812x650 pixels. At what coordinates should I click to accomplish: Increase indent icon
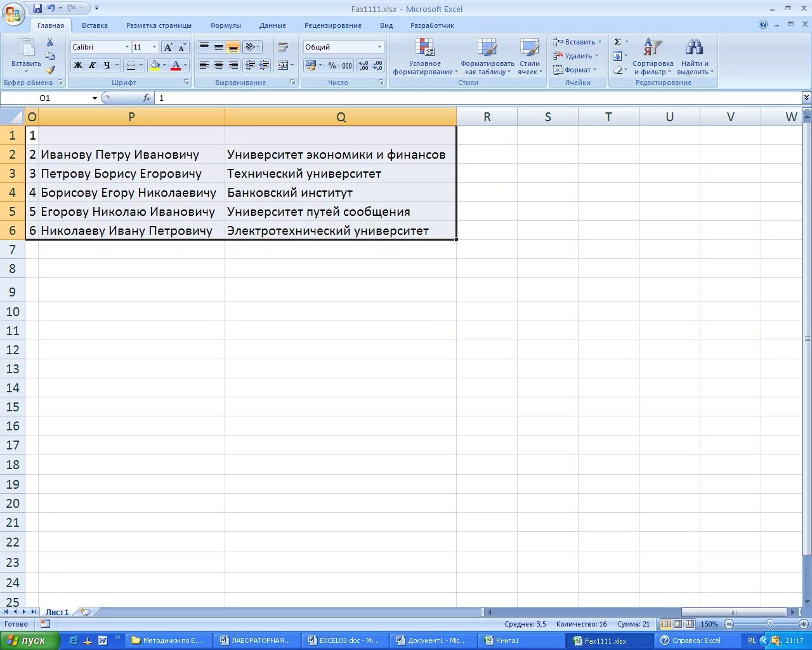(x=265, y=65)
